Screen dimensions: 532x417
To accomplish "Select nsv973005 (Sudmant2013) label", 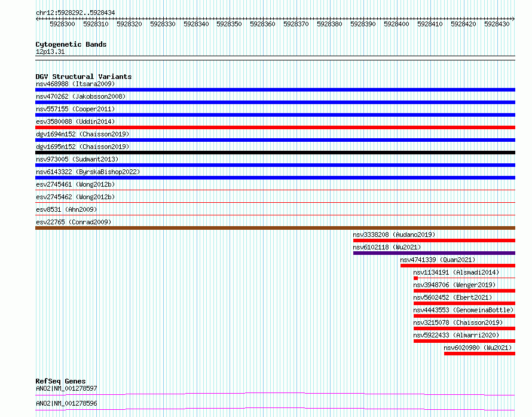I will [77, 159].
